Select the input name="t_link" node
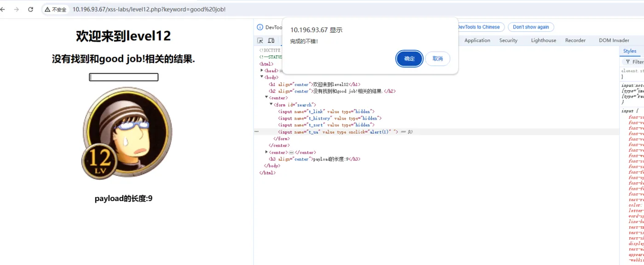Viewport: 644px width, 265px height. click(x=326, y=111)
